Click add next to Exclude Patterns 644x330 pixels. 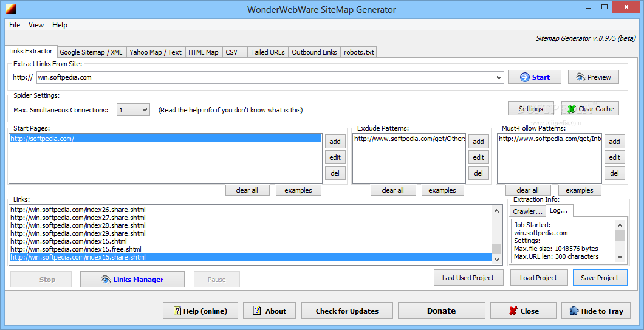coord(479,142)
